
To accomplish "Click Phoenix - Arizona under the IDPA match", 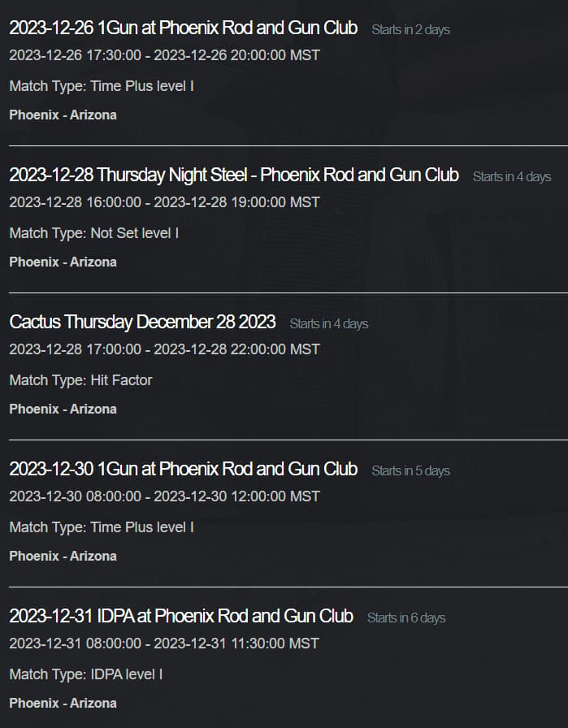I will click(x=63, y=703).
